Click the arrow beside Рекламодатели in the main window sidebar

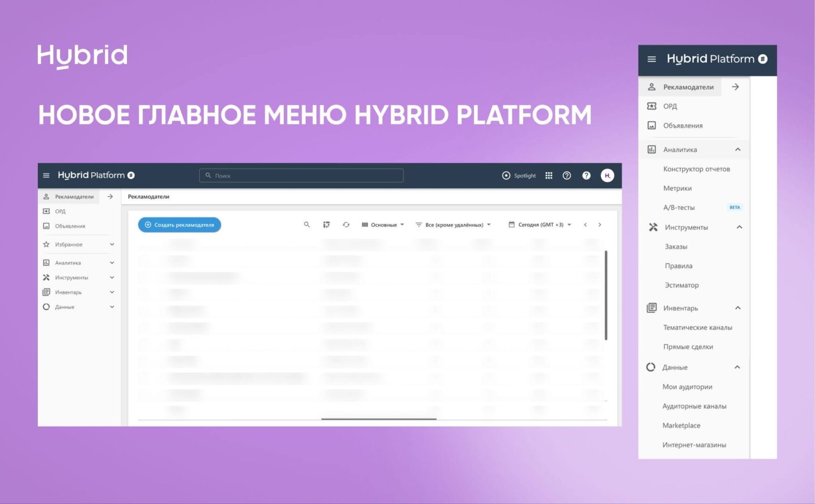coord(110,196)
